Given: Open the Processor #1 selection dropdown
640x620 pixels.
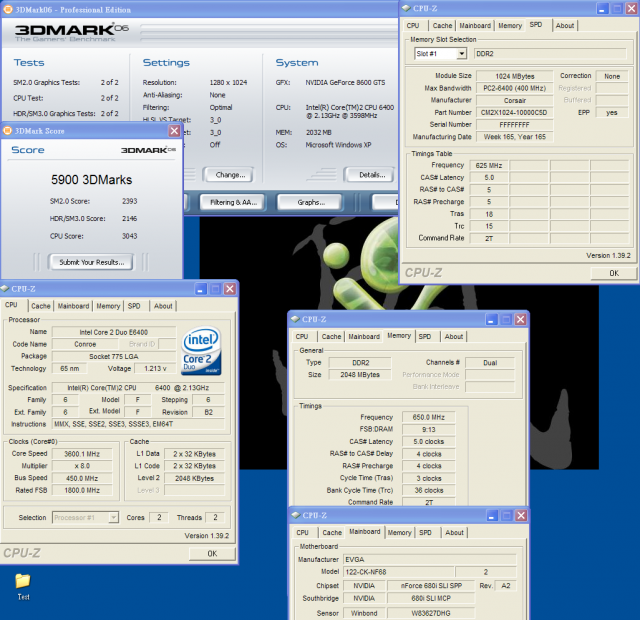Looking at the screenshot, I should click(113, 518).
